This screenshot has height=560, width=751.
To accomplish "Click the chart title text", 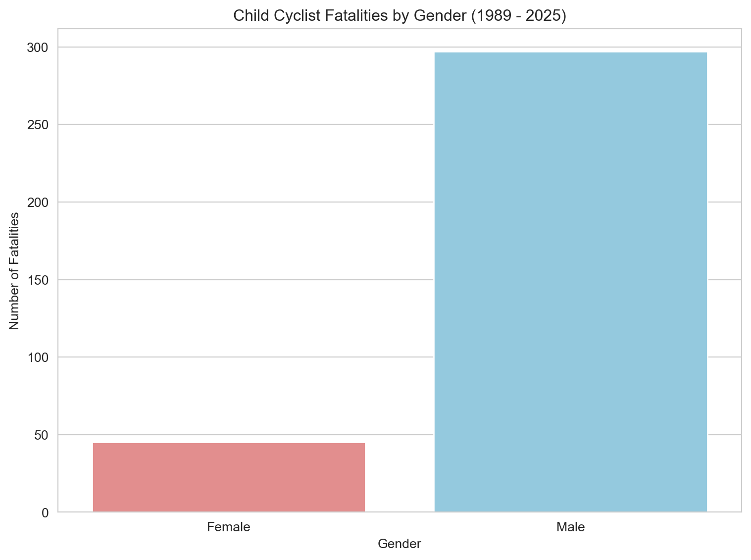I will 399,16.
